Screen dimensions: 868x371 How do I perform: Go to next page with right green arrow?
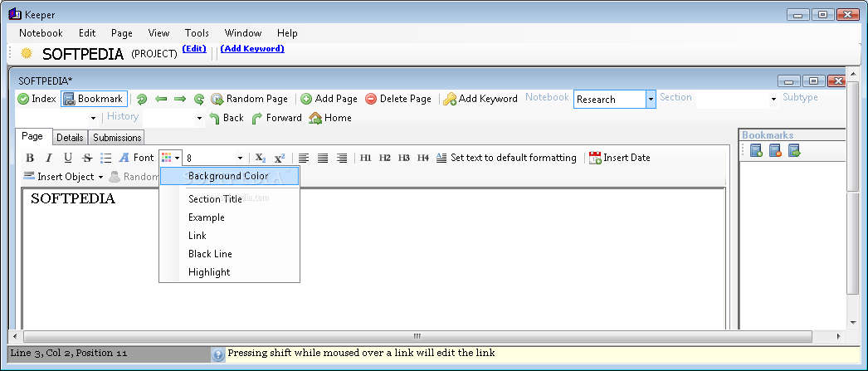tap(180, 99)
